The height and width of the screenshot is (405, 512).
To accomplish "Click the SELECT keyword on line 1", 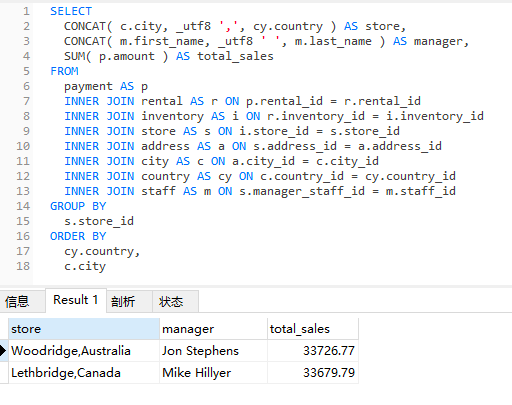I will (x=71, y=11).
